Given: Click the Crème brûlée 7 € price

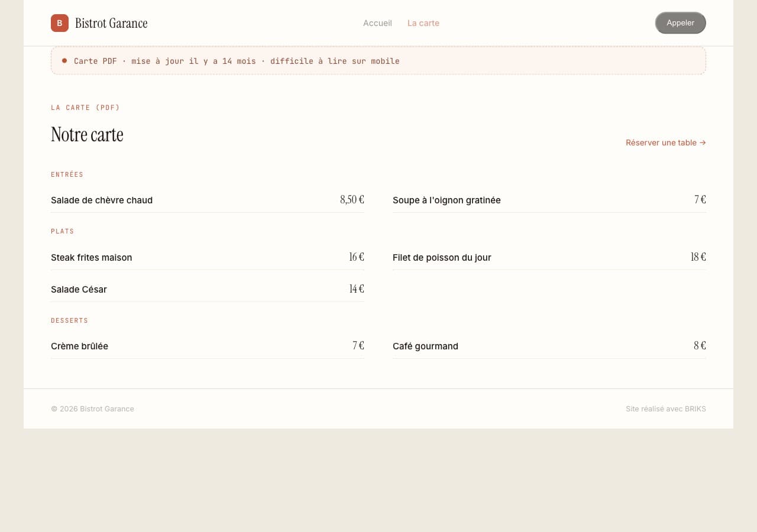Looking at the screenshot, I should pos(358,346).
